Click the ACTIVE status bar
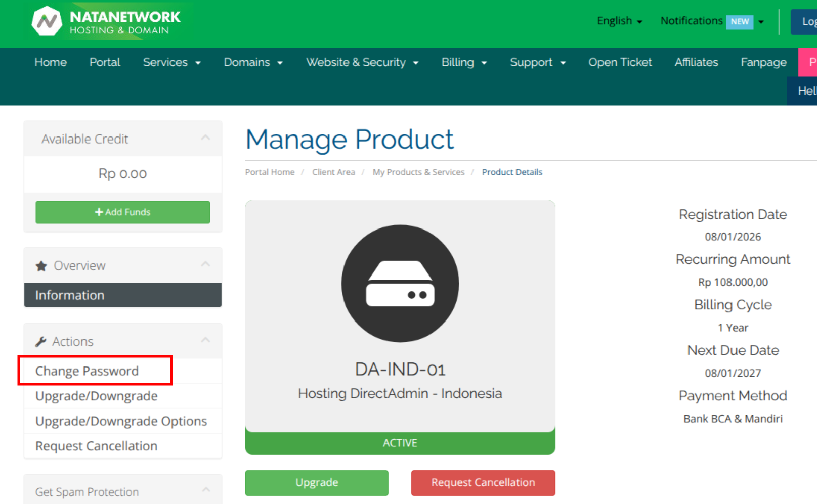Image resolution: width=817 pixels, height=504 pixels. click(400, 443)
